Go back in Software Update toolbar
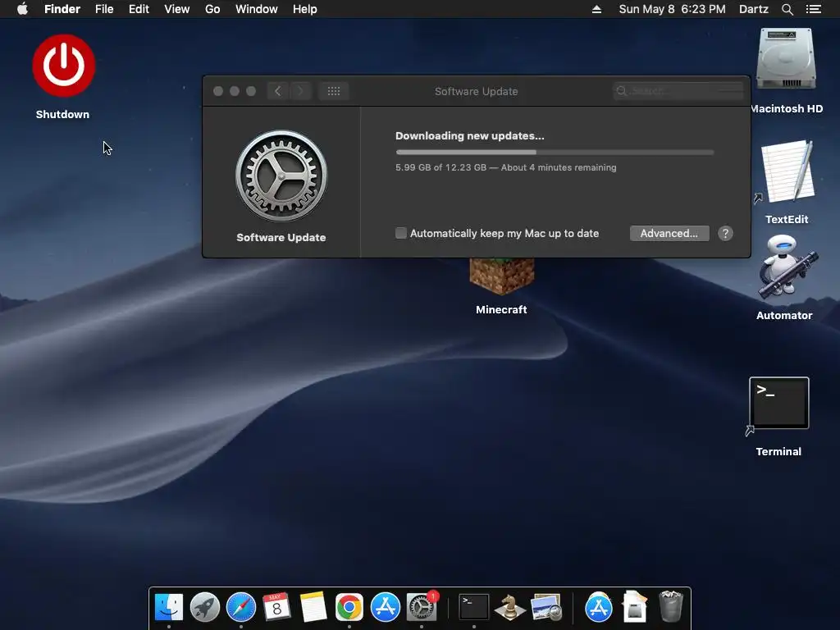Viewport: 840px width, 630px height. coord(277,91)
